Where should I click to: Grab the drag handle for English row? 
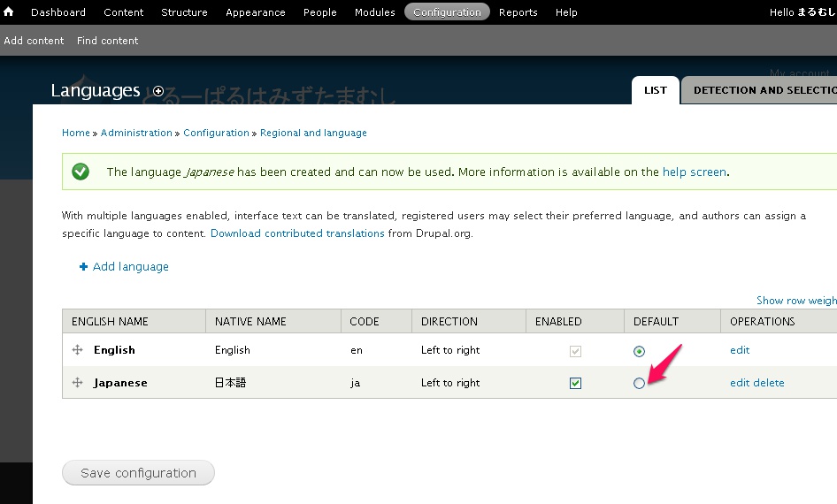click(78, 350)
